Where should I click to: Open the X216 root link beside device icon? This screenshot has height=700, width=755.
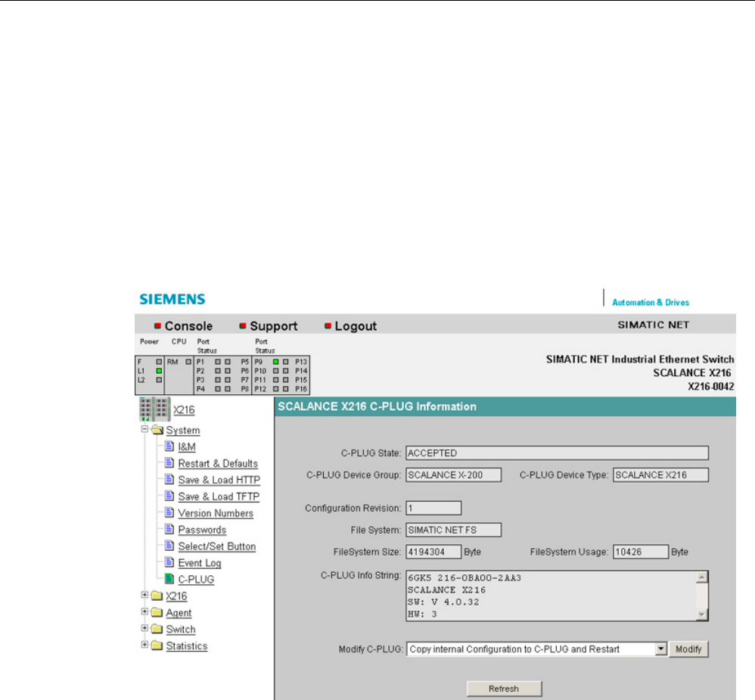pos(184,410)
